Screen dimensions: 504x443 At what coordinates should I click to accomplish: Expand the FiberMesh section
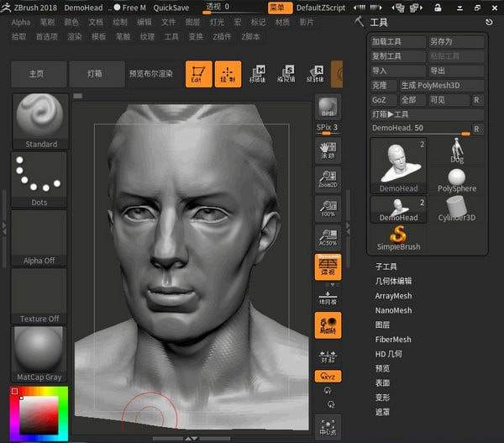392,340
